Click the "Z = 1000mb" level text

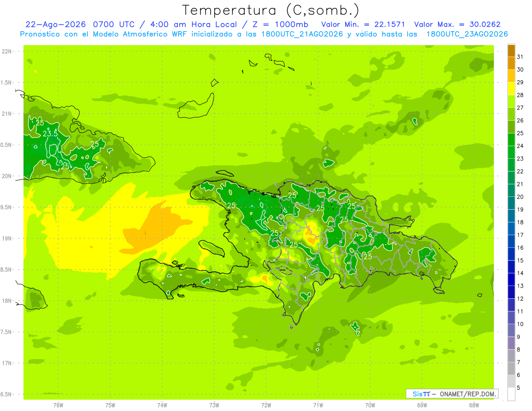click(281, 24)
